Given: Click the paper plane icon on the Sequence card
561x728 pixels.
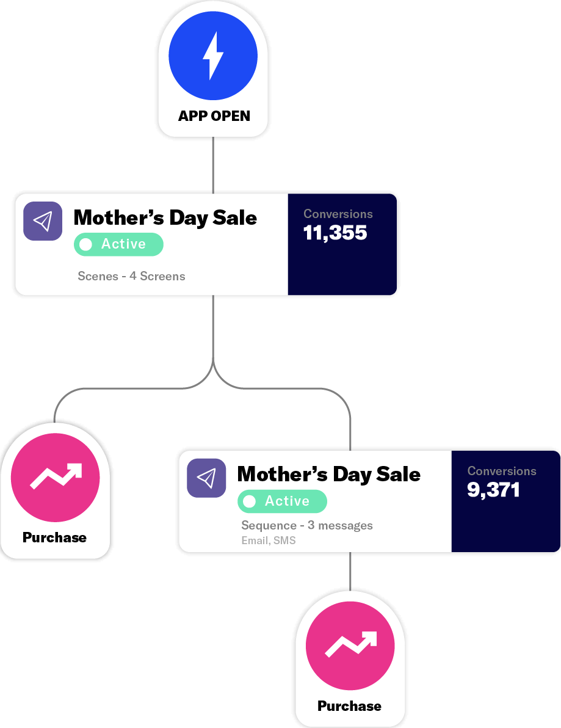Looking at the screenshot, I should pyautogui.click(x=206, y=478).
